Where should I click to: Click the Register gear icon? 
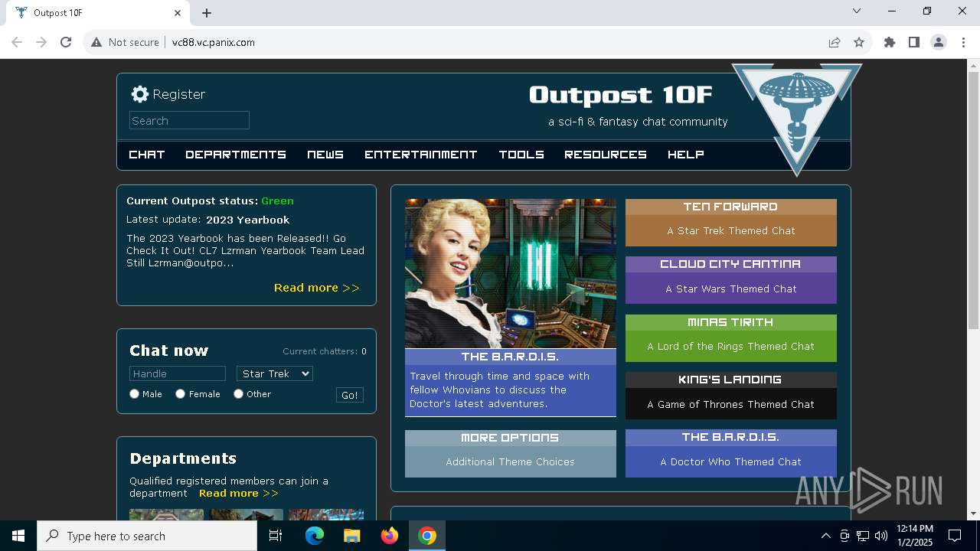tap(139, 94)
